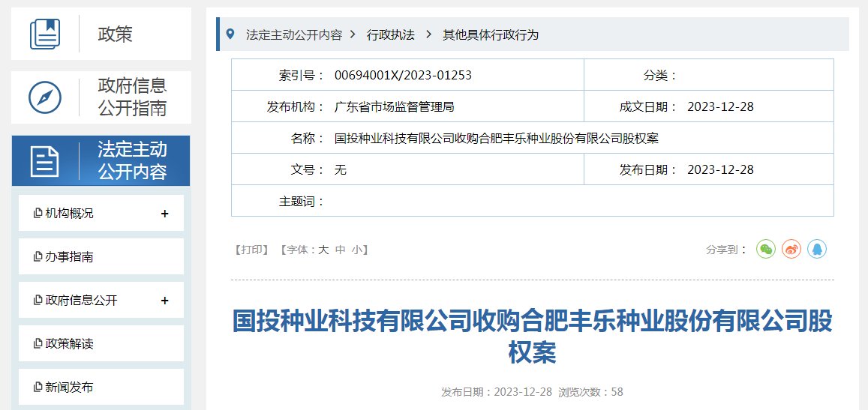This screenshot has height=410, width=868.
Task: Share to QQ via blue icon
Action: click(816, 249)
